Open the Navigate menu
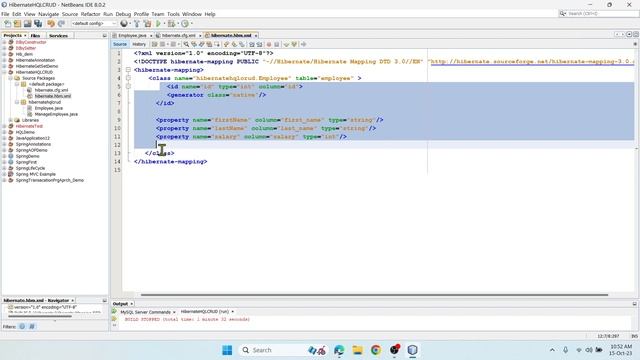The image size is (640, 360). [49, 14]
